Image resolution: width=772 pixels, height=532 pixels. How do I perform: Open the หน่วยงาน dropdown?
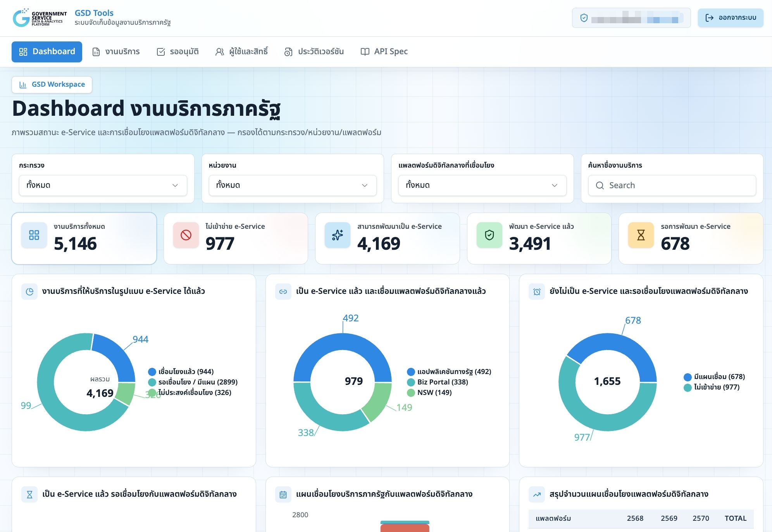[293, 185]
